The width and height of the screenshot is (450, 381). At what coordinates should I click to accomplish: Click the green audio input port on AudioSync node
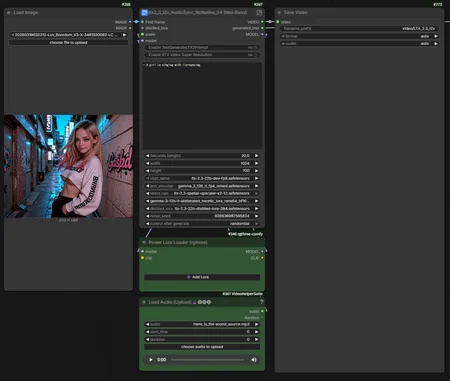(x=142, y=34)
